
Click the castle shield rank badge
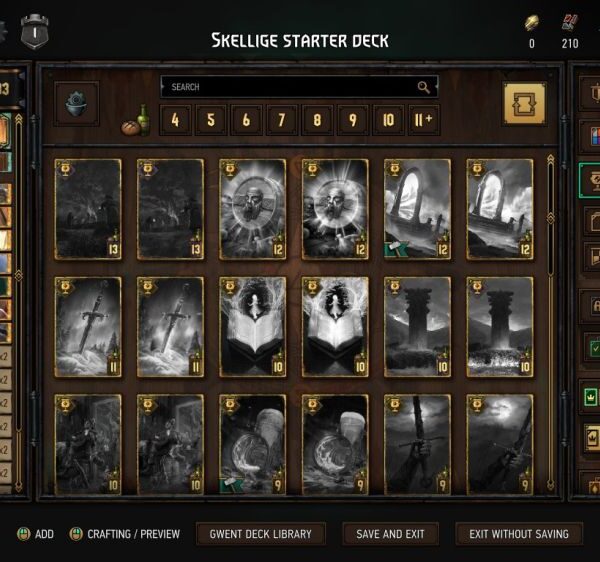point(35,32)
